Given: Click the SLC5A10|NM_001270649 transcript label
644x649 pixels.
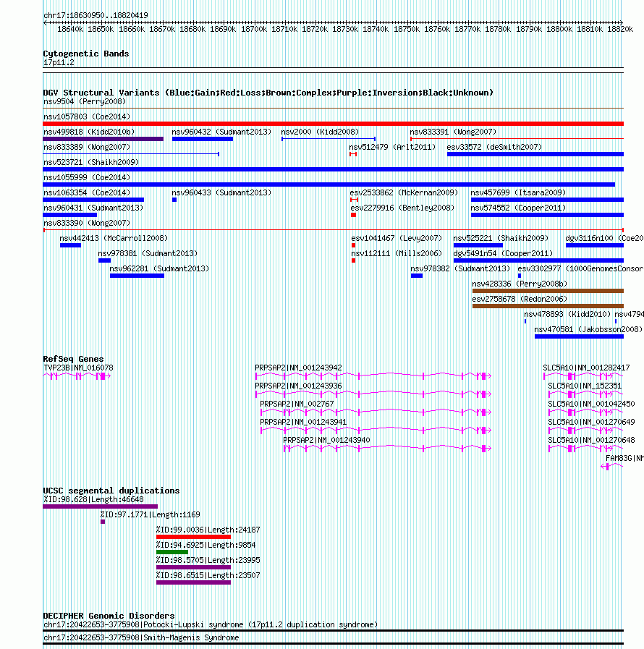Looking at the screenshot, I should (591, 423).
